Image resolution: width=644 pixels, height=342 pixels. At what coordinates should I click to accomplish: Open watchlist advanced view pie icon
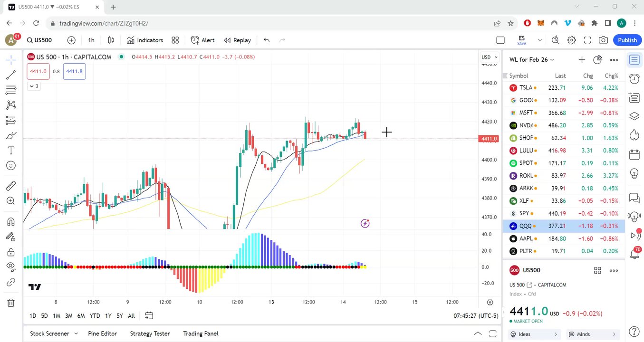(598, 59)
